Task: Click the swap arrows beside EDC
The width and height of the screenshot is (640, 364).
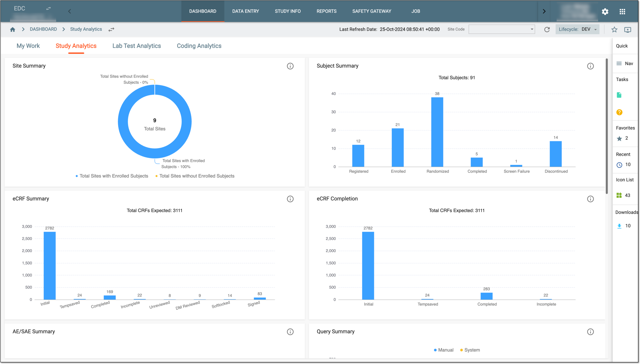Action: (x=48, y=8)
